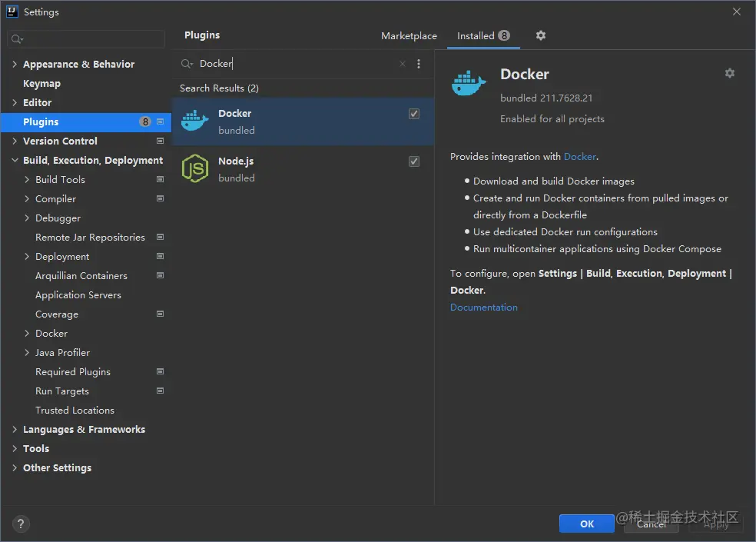The height and width of the screenshot is (542, 756).
Task: Select the Node.js plugin row
Action: pyautogui.click(x=303, y=169)
